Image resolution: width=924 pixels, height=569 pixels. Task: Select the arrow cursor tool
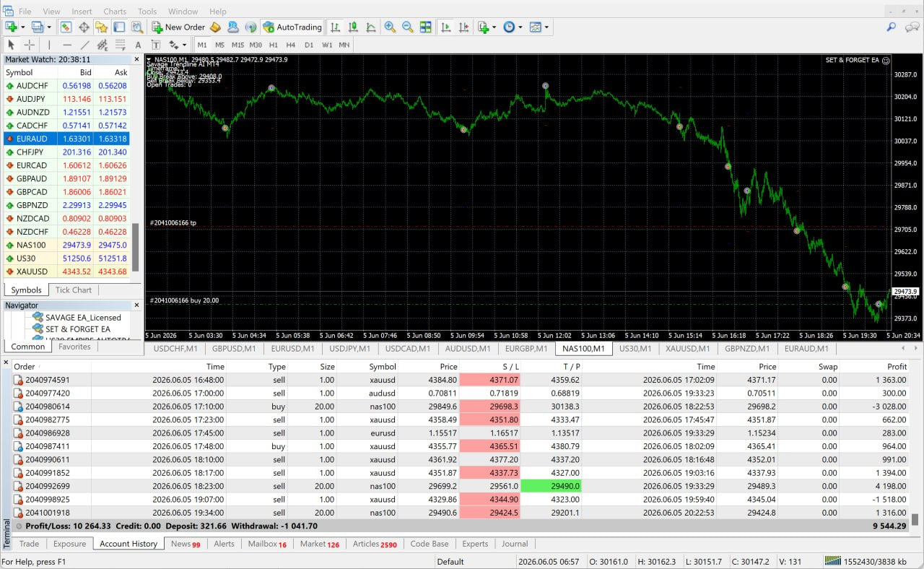[x=11, y=45]
